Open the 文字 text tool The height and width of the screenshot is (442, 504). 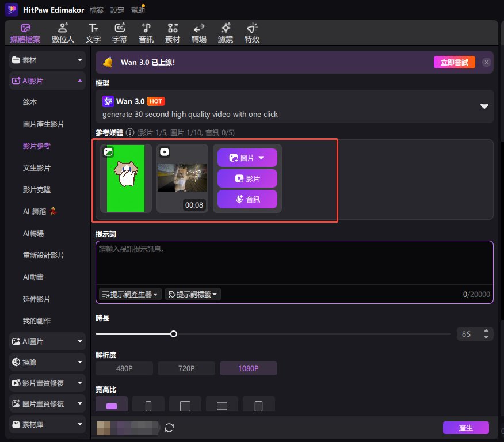tap(93, 33)
